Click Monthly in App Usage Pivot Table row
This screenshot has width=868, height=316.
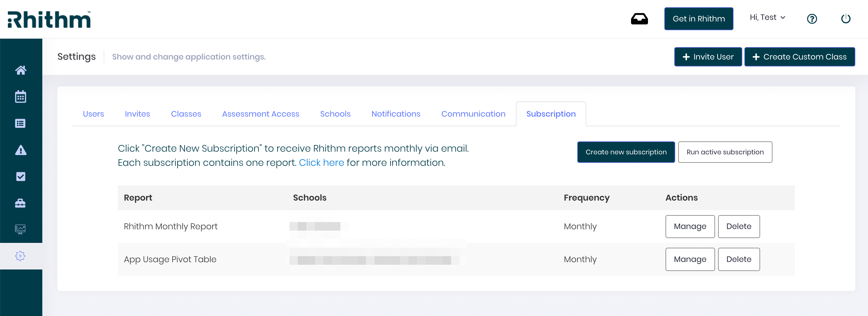(x=580, y=259)
